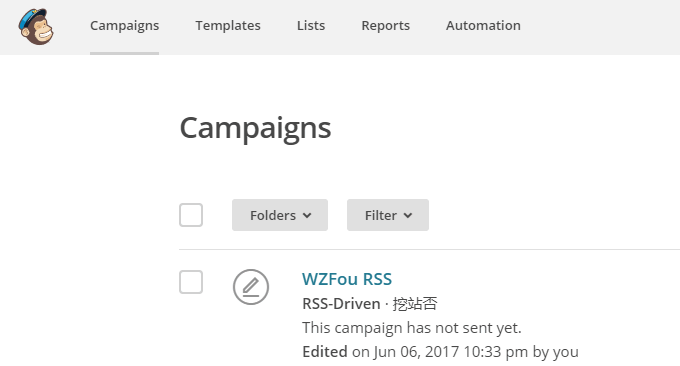Click the 挖站否 list name
Image resolution: width=680 pixels, height=366 pixels.
tap(415, 304)
